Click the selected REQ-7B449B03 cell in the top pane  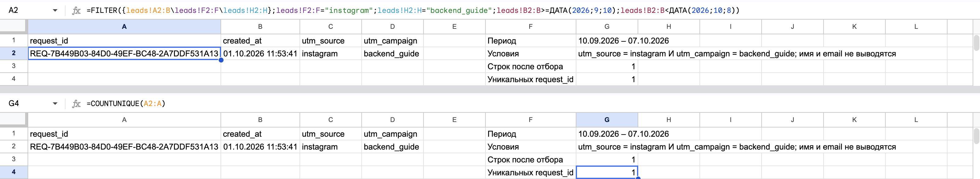tap(124, 54)
